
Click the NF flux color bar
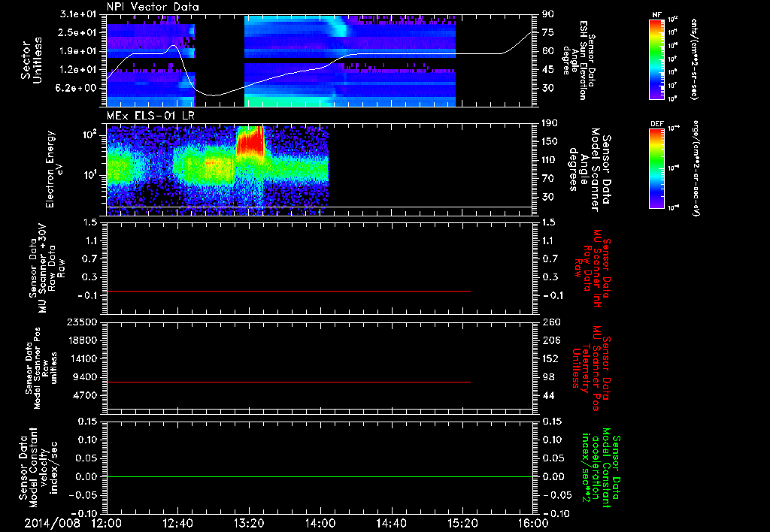[657, 59]
